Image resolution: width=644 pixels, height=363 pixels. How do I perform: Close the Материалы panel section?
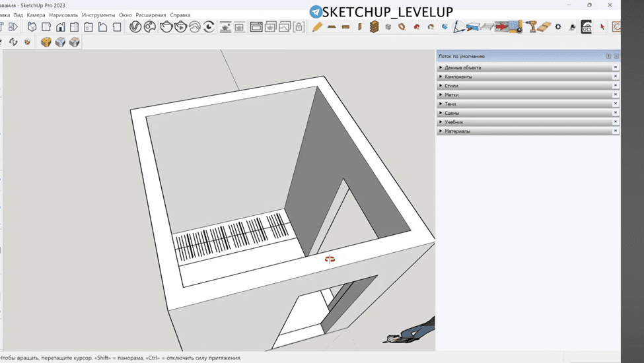615,131
